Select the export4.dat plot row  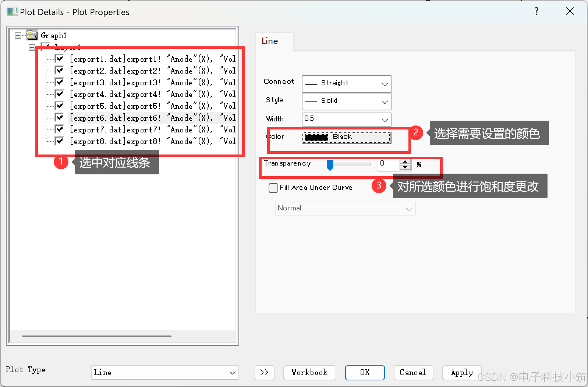pyautogui.click(x=153, y=94)
